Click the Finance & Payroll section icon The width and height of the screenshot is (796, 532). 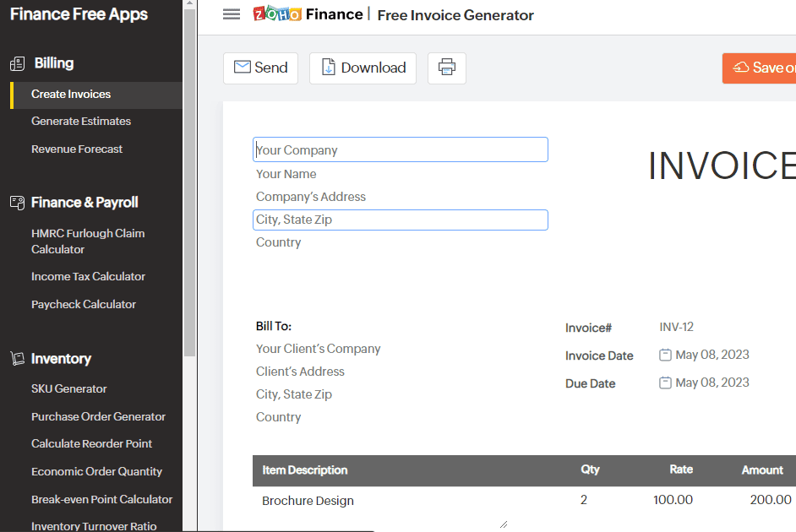[17, 203]
